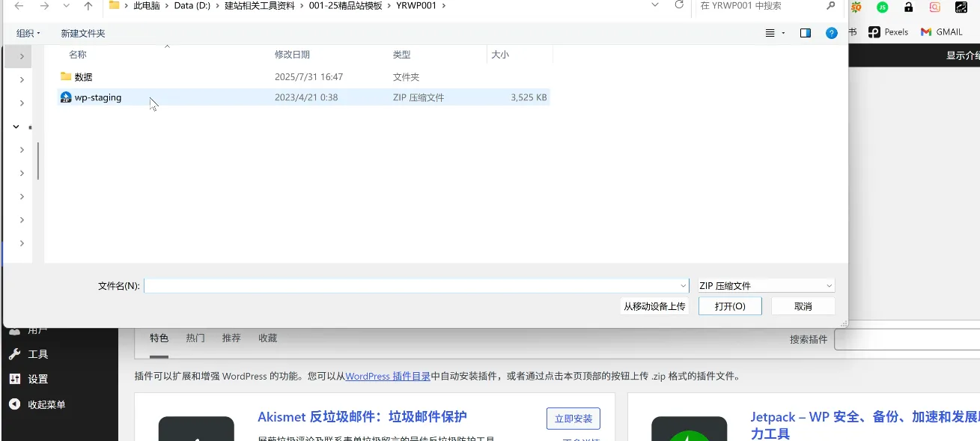Click the lock extension icon
980x441 pixels.
pos(908,7)
